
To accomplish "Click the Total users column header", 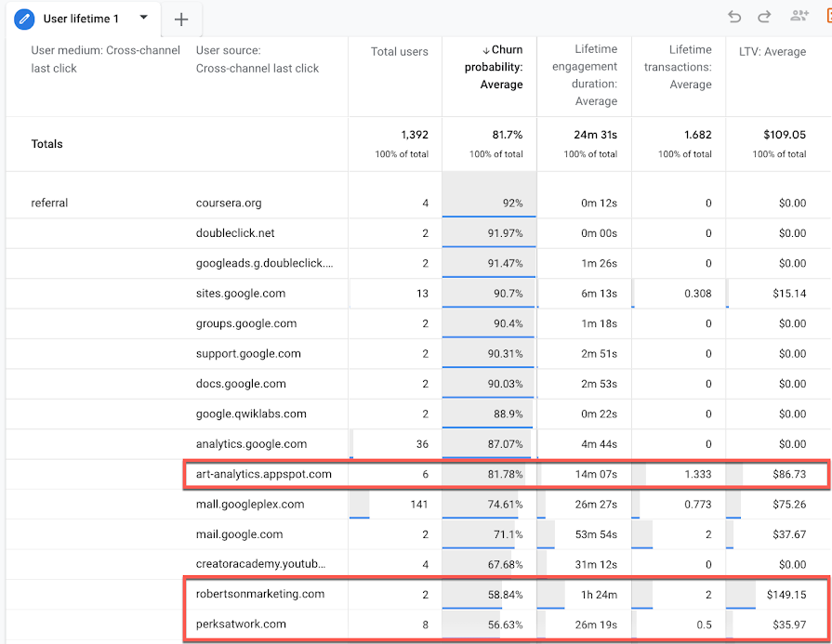I will click(399, 51).
